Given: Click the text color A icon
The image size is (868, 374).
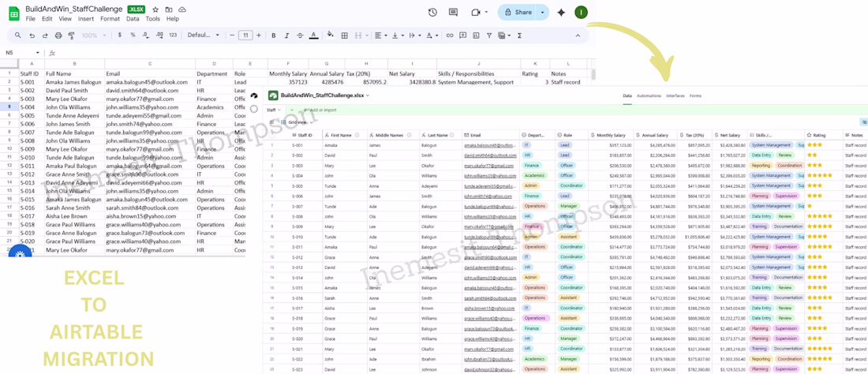Looking at the screenshot, I should pos(314,36).
